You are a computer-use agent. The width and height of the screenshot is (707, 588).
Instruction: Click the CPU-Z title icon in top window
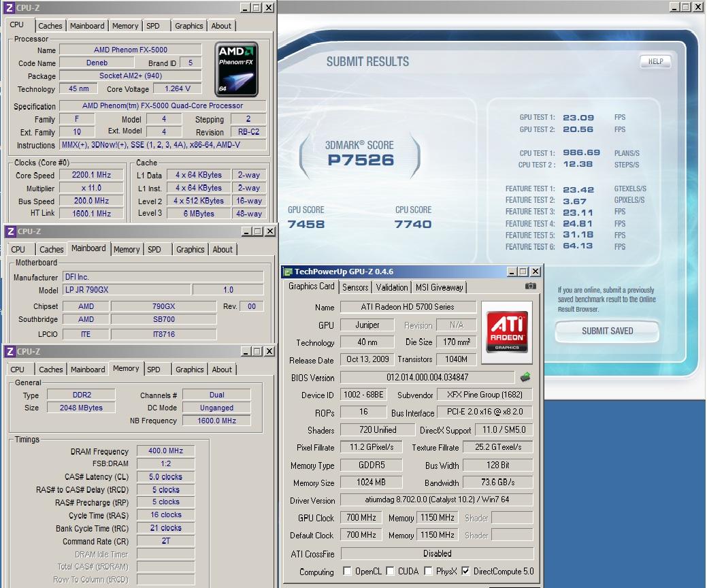[9, 7]
